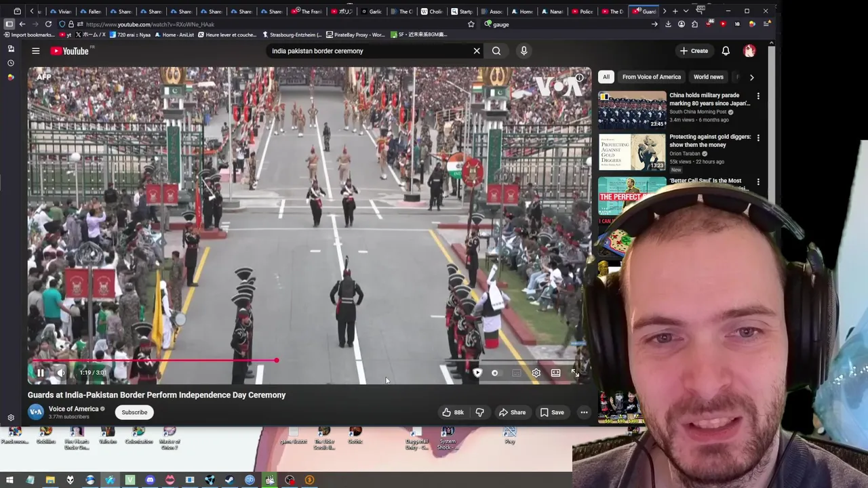868x488 pixels.
Task: Open video info card icon
Action: [x=579, y=78]
